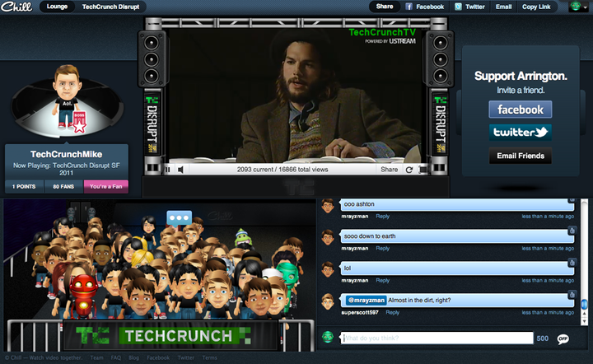The height and width of the screenshot is (364, 593).
Task: Click the Twitter bird icon in top bar
Action: [x=458, y=7]
